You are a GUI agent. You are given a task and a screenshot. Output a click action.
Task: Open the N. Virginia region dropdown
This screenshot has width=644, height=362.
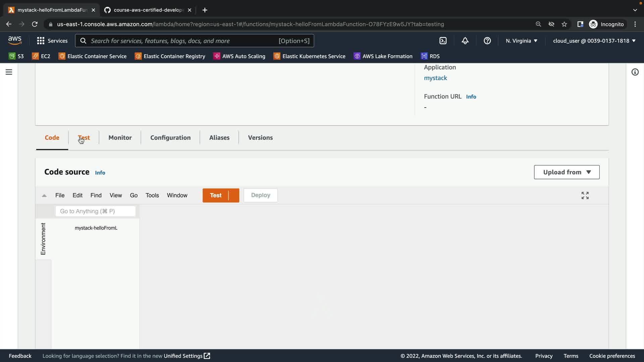pos(522,41)
